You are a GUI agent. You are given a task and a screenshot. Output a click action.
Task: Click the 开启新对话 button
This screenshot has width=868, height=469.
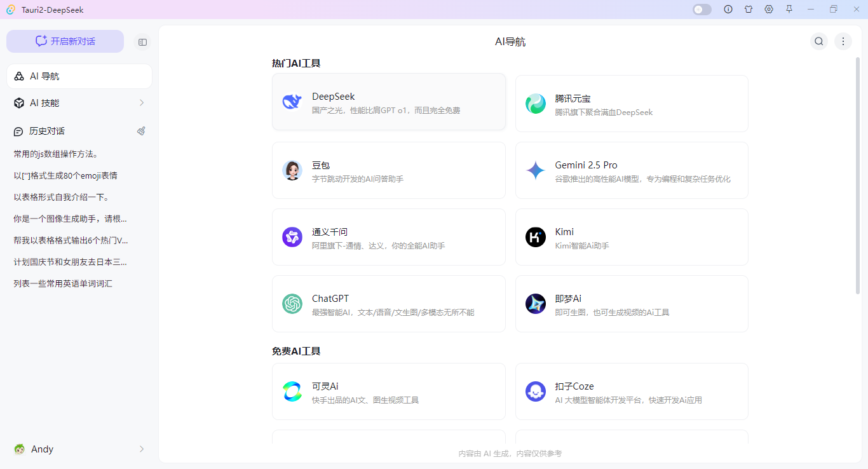65,41
